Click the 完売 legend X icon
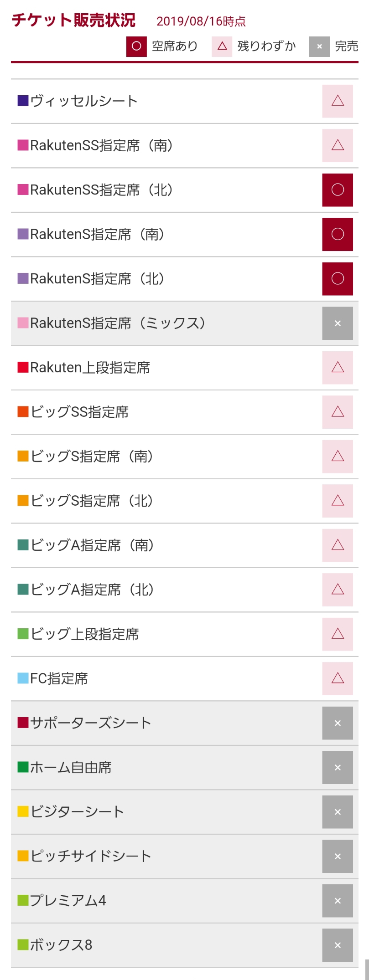The height and width of the screenshot is (980, 369). tap(319, 46)
